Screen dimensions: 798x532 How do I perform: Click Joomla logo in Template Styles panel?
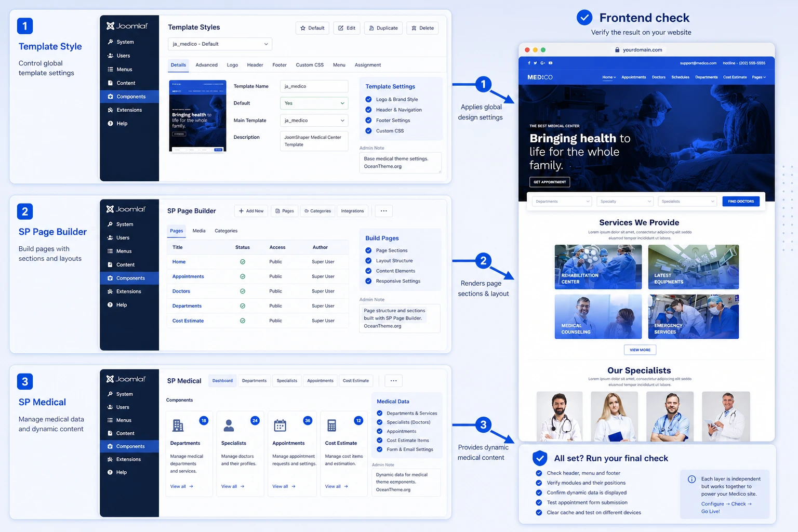(127, 26)
